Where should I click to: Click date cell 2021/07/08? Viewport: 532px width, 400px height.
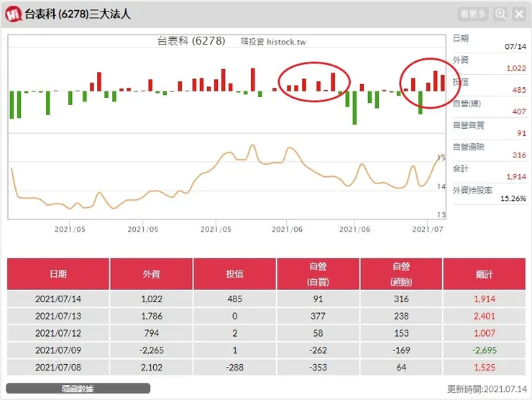(58, 368)
